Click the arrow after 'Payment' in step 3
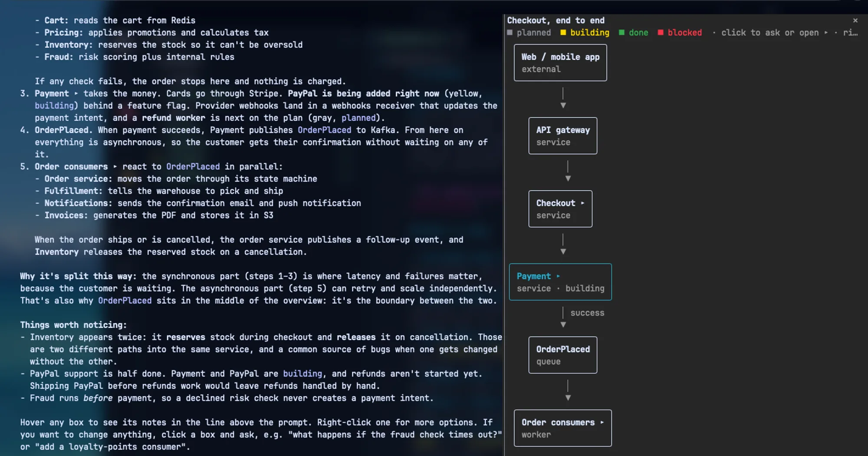Image resolution: width=868 pixels, height=456 pixels. [x=76, y=93]
